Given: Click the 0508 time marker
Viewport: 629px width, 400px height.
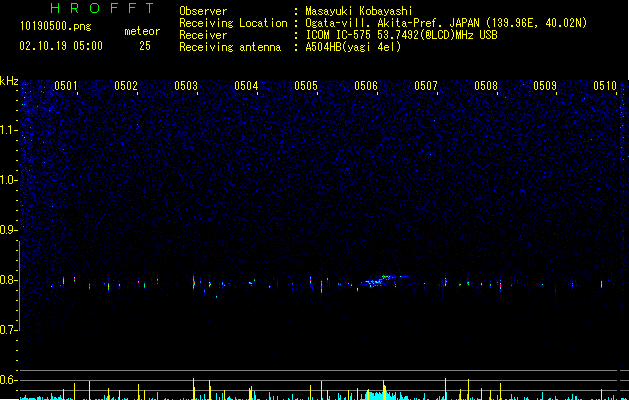Looking at the screenshot, I should 486,86.
